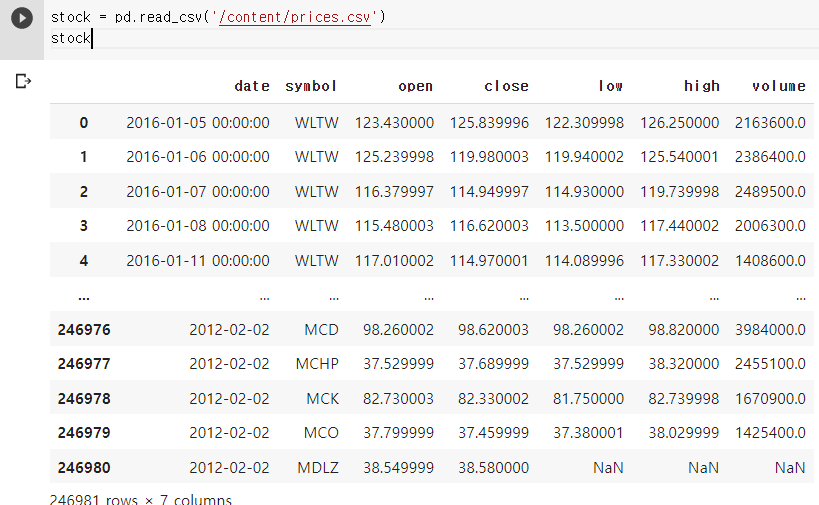
Task: Select row index 246979
Action: tap(84, 432)
